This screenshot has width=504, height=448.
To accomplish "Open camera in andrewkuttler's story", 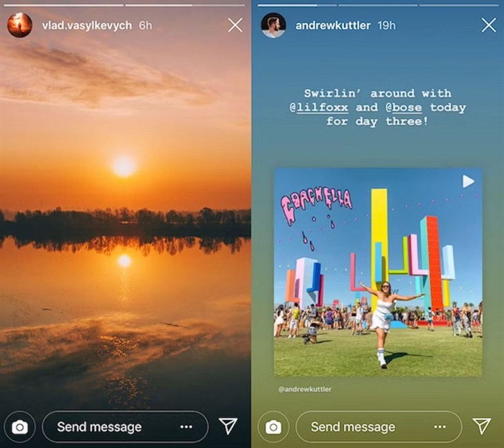I will pos(273,427).
